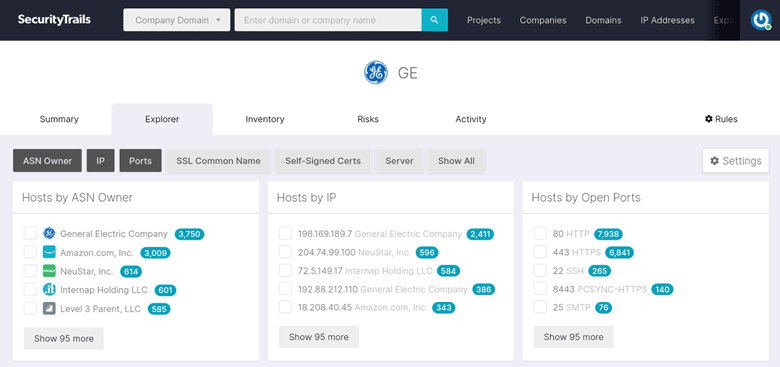Check the General Electric Company ASN checkbox

pos(30,234)
